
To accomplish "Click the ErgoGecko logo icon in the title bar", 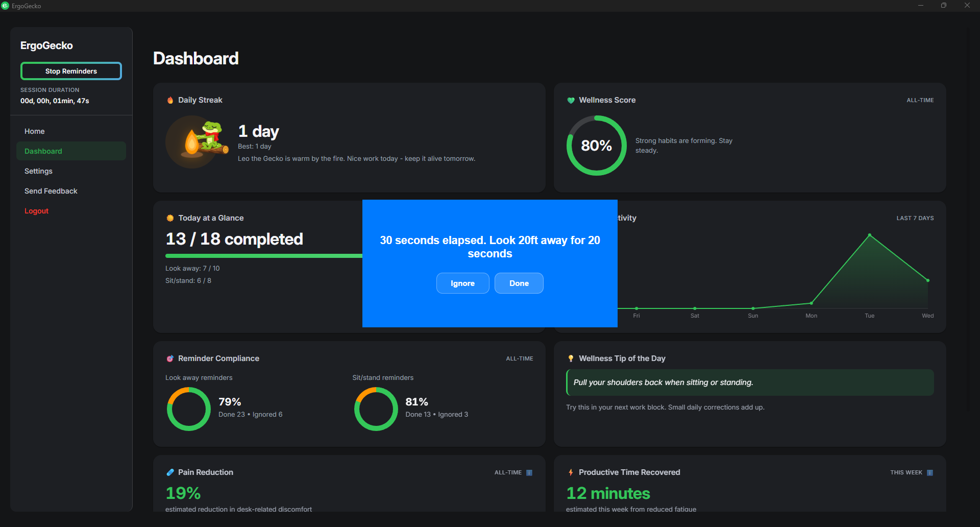I will [6, 6].
